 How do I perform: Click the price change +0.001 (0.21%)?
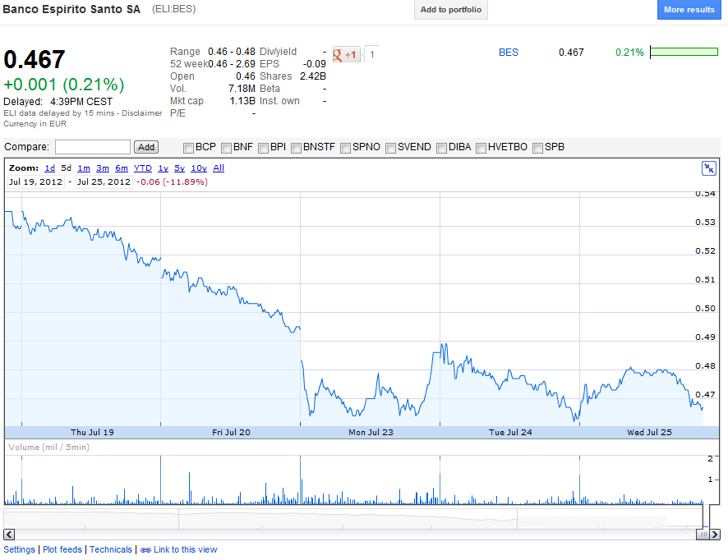(x=64, y=85)
